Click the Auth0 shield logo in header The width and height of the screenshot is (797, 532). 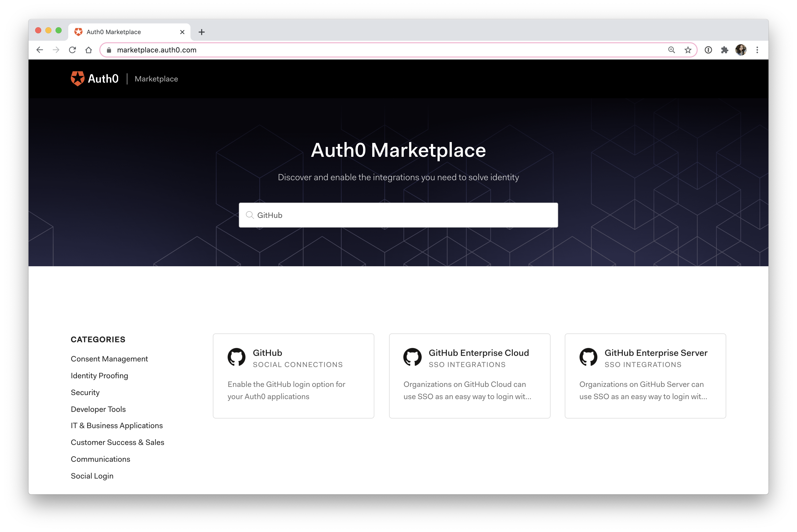click(77, 79)
